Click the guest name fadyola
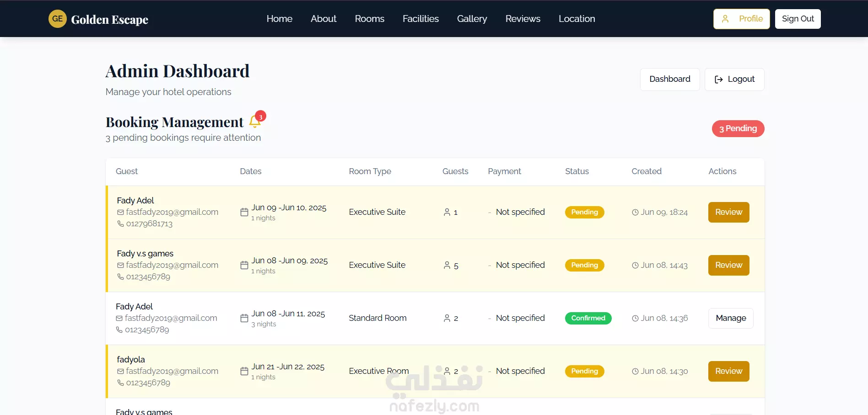The image size is (868, 415). [131, 360]
